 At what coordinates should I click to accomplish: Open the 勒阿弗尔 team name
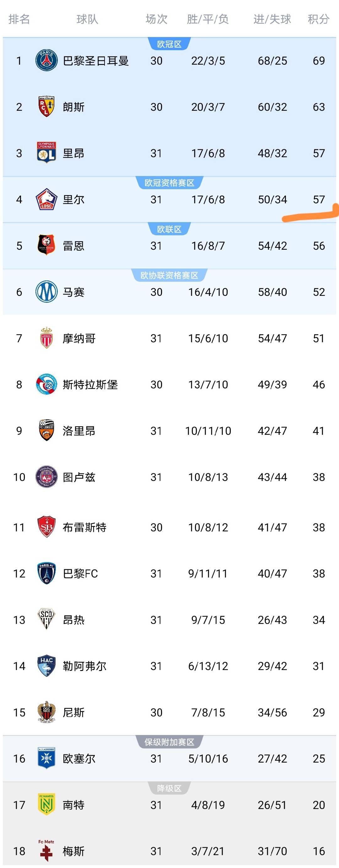pos(84,666)
